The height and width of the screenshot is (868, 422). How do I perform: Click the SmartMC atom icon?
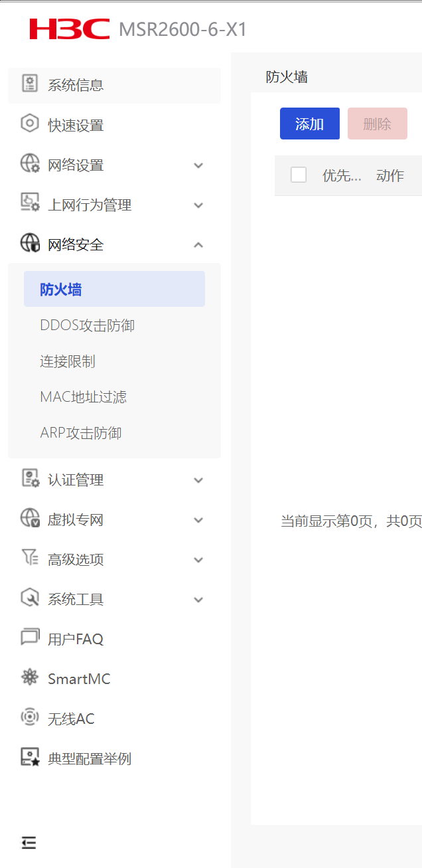point(30,678)
